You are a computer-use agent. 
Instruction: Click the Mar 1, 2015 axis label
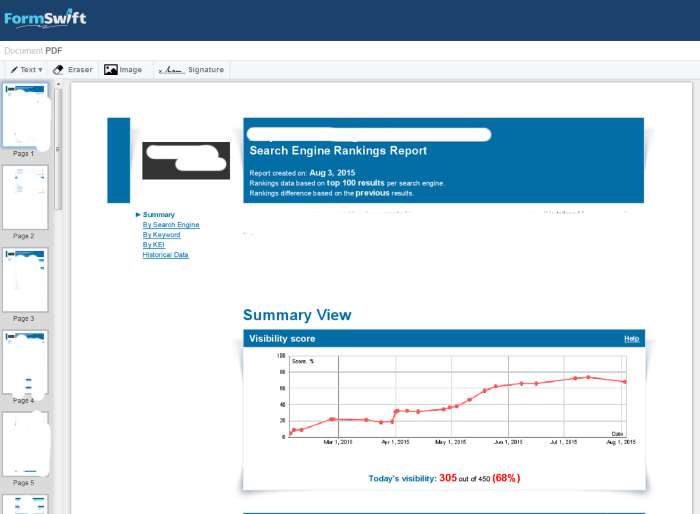[x=338, y=442]
